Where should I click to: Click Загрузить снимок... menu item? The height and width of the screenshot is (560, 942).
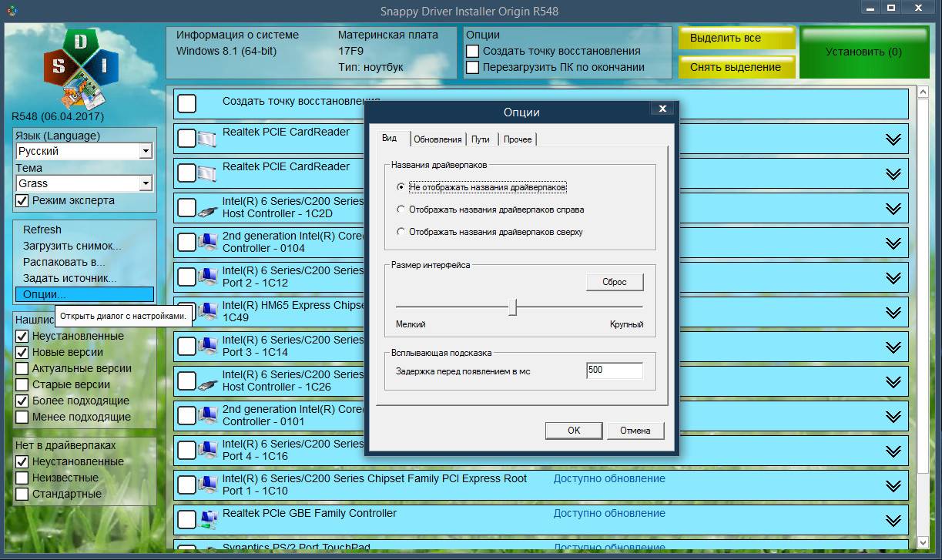pyautogui.click(x=85, y=246)
